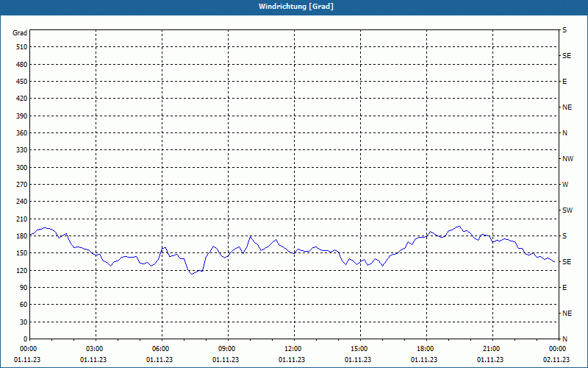Select the 15:00 time label
The image size is (588, 368).
(x=360, y=349)
